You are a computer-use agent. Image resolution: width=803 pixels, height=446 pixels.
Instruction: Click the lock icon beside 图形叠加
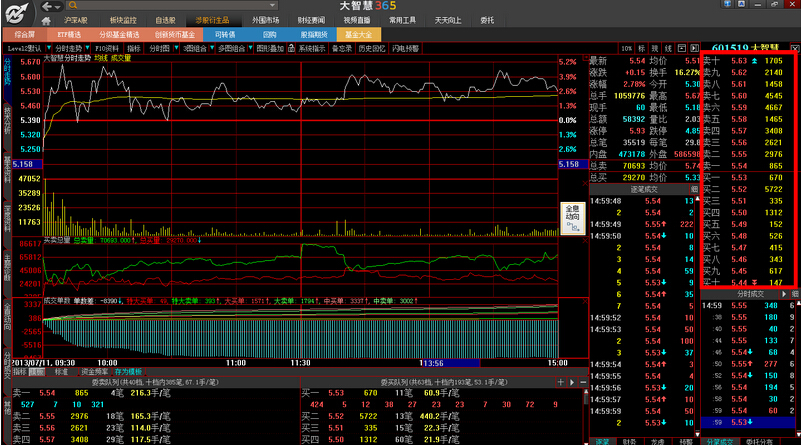tap(291, 48)
